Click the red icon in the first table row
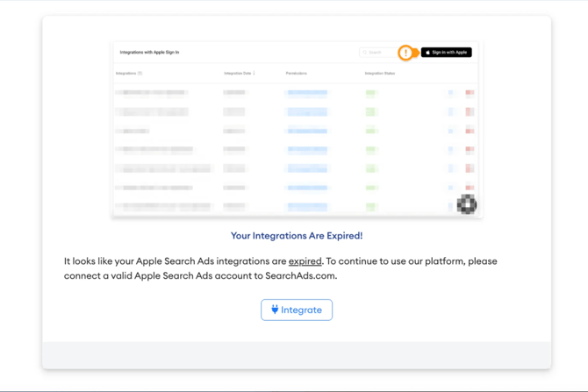The height and width of the screenshot is (392, 588). point(470,92)
